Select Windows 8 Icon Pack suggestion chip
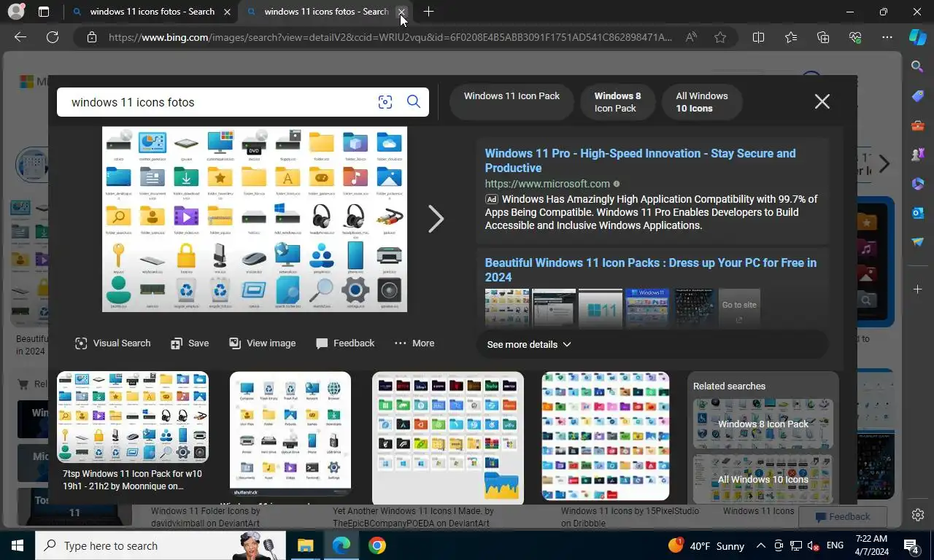Viewport: 934px width, 560px height. pos(617,102)
